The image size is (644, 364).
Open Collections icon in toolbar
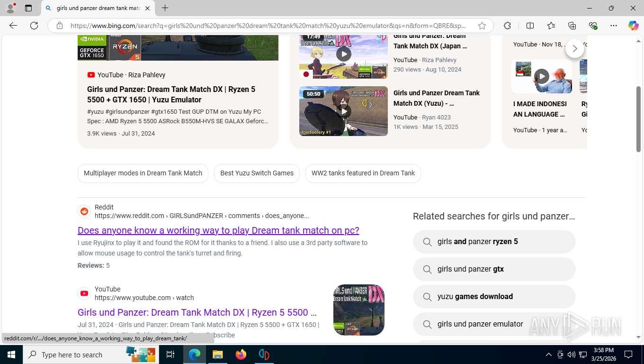(572, 26)
